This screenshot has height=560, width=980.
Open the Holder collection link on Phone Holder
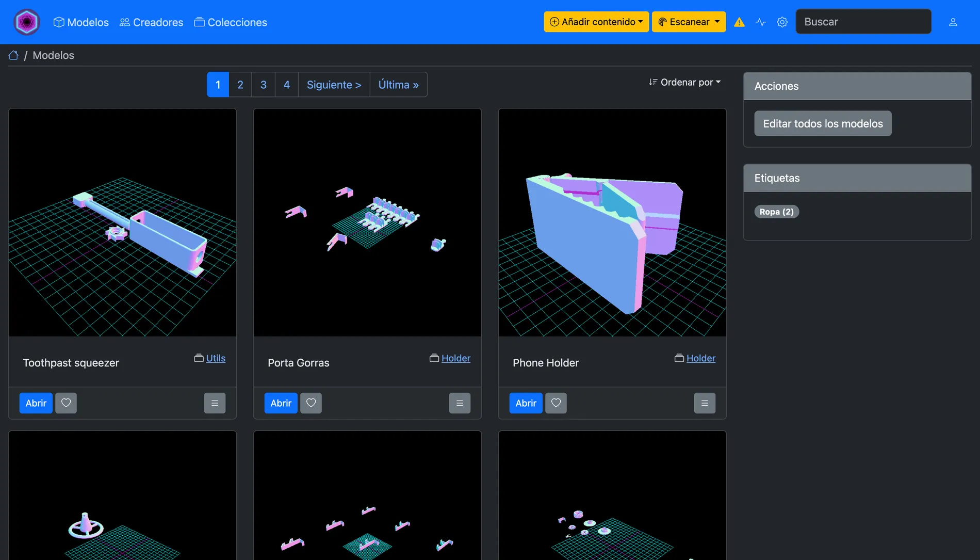point(701,358)
